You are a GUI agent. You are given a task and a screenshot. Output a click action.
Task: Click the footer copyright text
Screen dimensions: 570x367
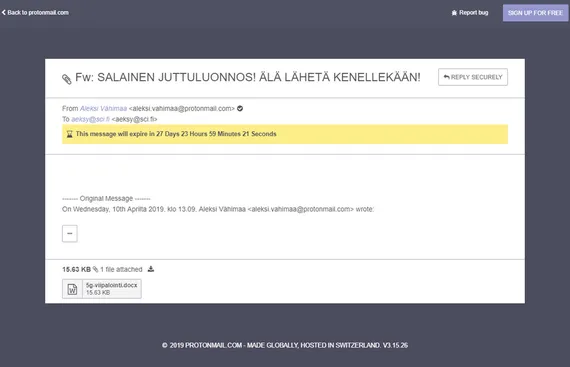tap(285, 345)
